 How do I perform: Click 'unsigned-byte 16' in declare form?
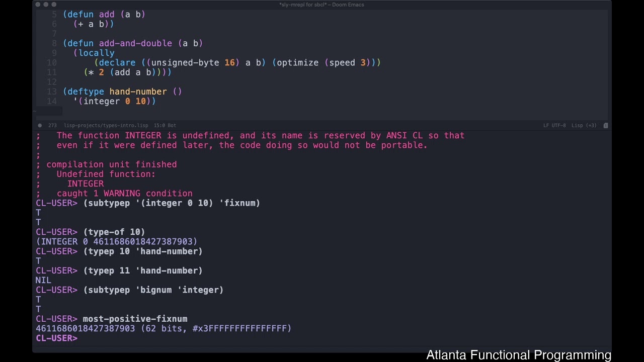193,63
